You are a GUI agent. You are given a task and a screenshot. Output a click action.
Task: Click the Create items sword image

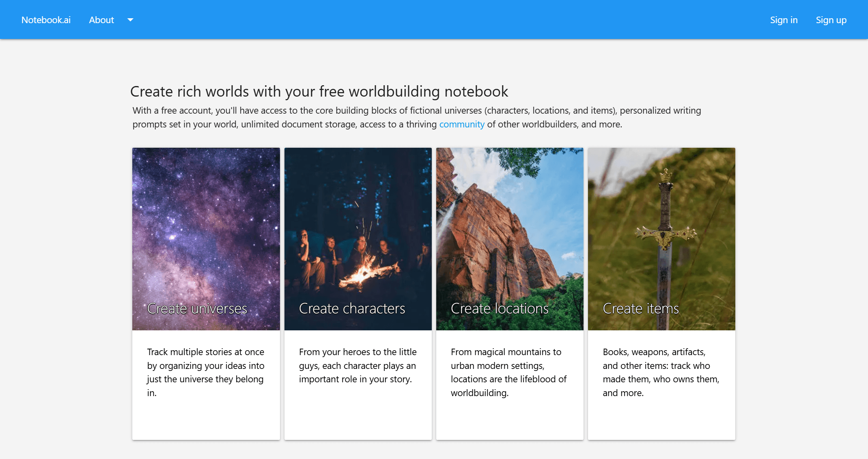[x=661, y=223]
